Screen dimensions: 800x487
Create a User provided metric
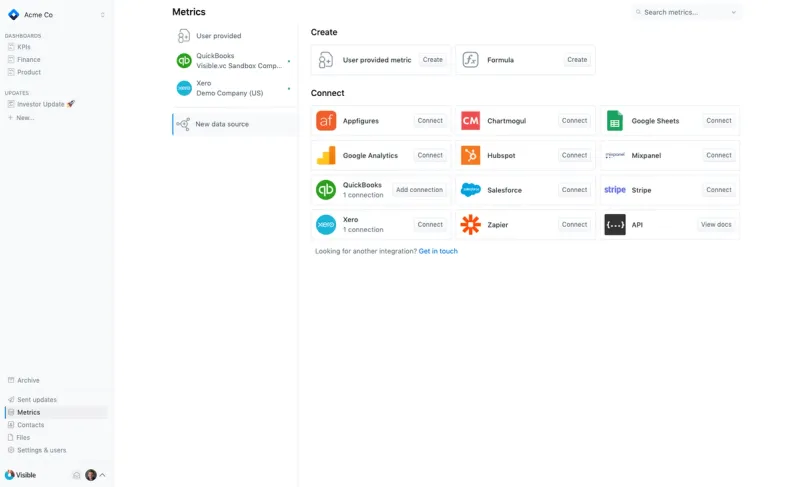pos(433,60)
